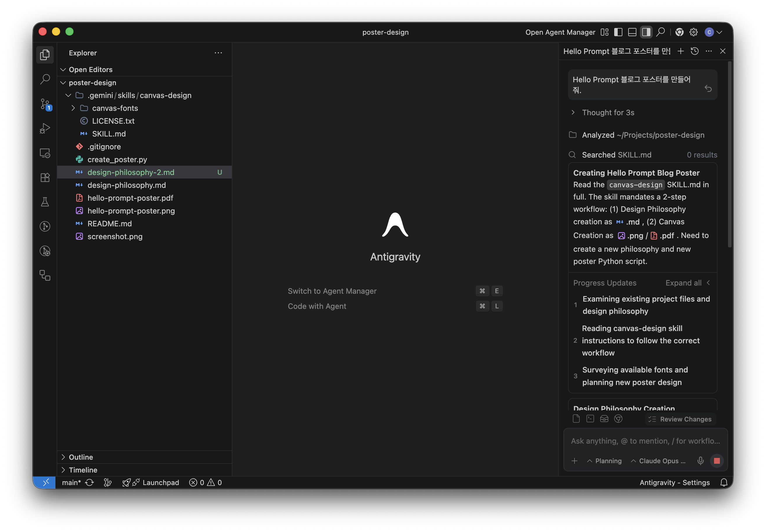Open the Testing flask view
The image size is (766, 532).
click(45, 202)
